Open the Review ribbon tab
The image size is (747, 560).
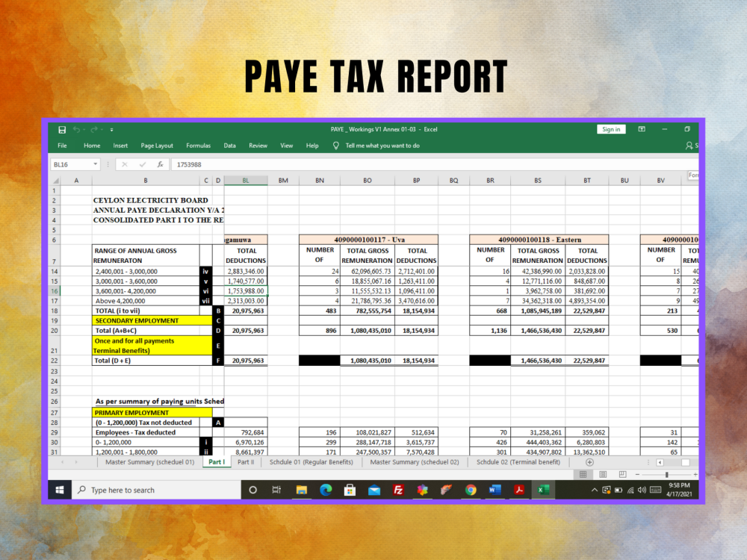pos(258,146)
